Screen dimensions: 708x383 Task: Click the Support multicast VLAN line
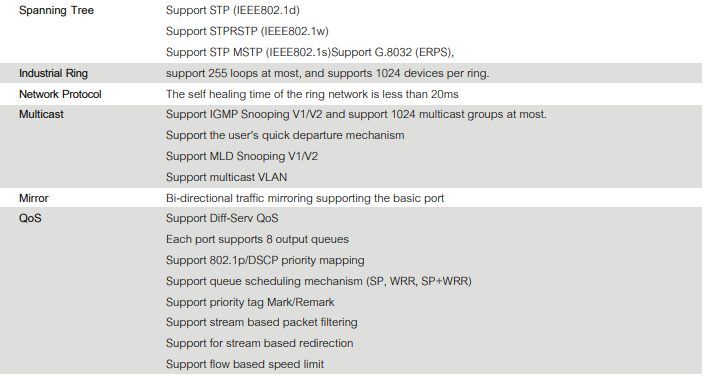(226, 177)
